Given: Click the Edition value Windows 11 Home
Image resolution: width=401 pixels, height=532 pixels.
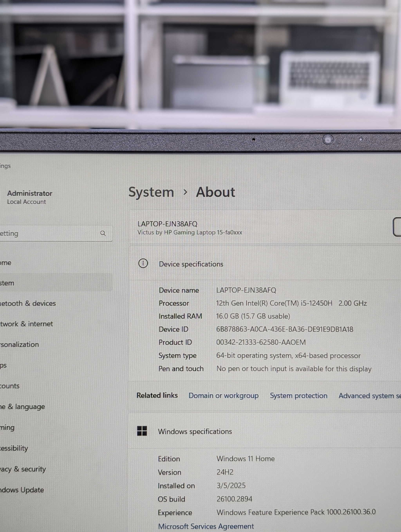Looking at the screenshot, I should point(246,458).
